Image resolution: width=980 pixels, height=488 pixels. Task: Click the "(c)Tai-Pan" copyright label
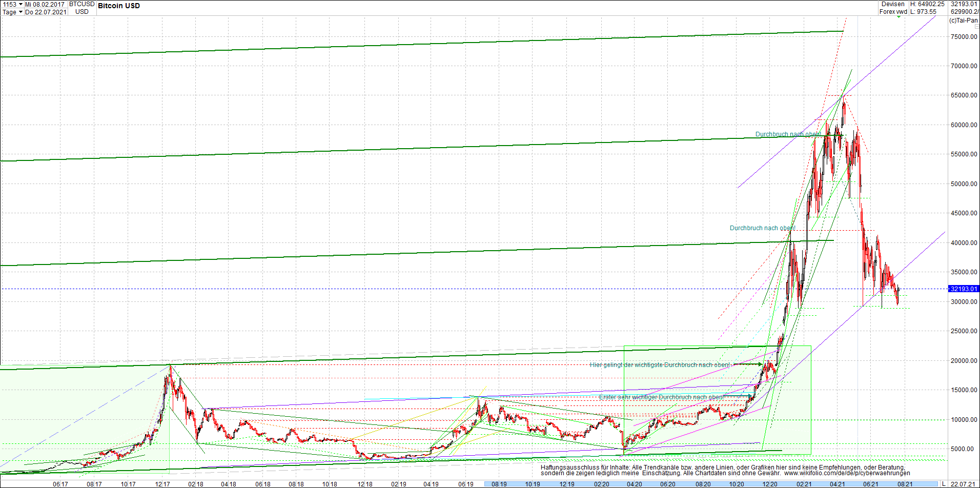click(x=963, y=21)
